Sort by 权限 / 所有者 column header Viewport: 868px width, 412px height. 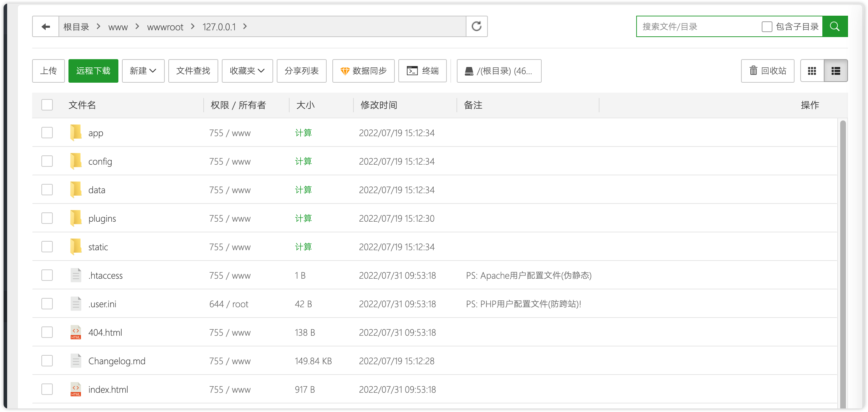[x=238, y=105]
